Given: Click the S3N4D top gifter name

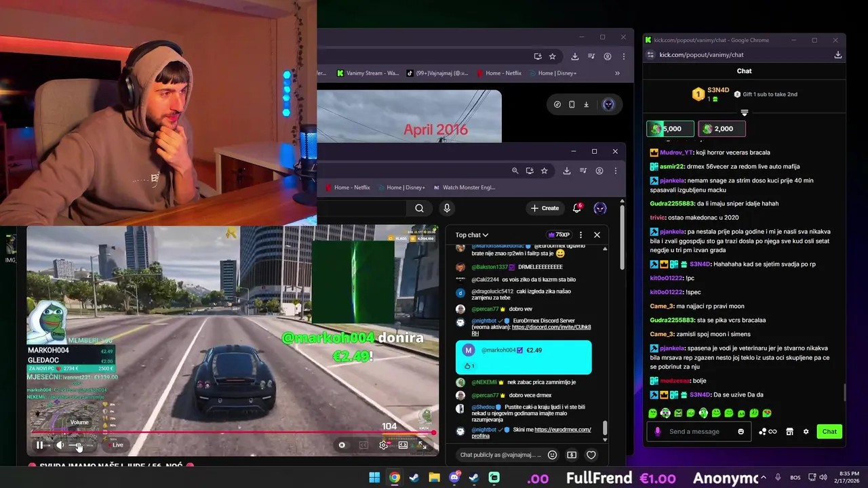Looking at the screenshot, I should tap(718, 90).
